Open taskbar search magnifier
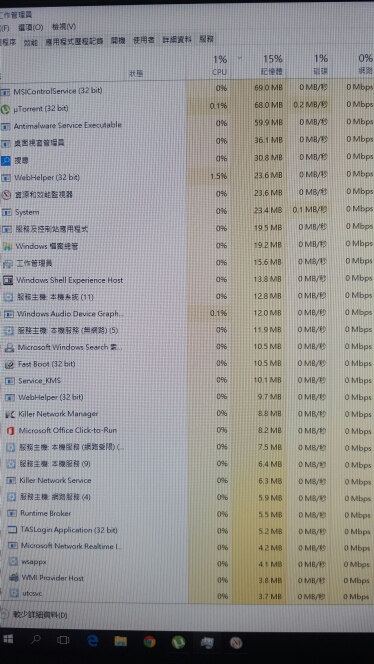The width and height of the screenshot is (374, 664). [36, 639]
